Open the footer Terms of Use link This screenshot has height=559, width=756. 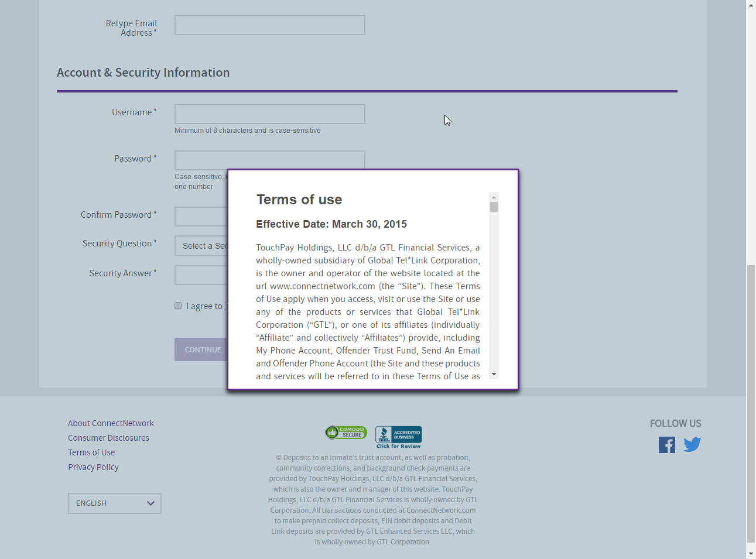(x=91, y=452)
